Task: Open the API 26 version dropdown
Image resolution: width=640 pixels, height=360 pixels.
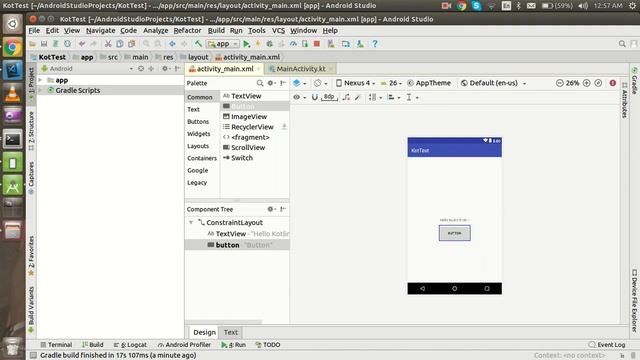Action: pyautogui.click(x=391, y=83)
